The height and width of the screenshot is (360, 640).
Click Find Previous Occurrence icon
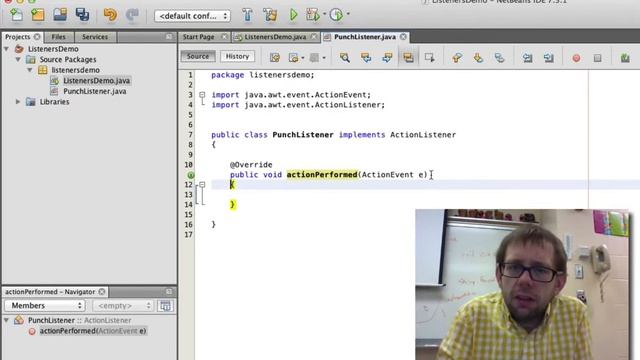[366, 58]
